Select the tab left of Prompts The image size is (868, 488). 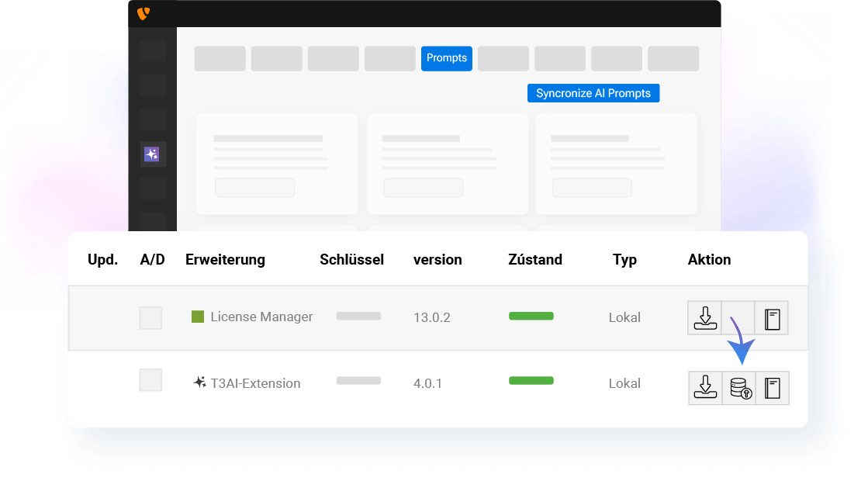(389, 58)
